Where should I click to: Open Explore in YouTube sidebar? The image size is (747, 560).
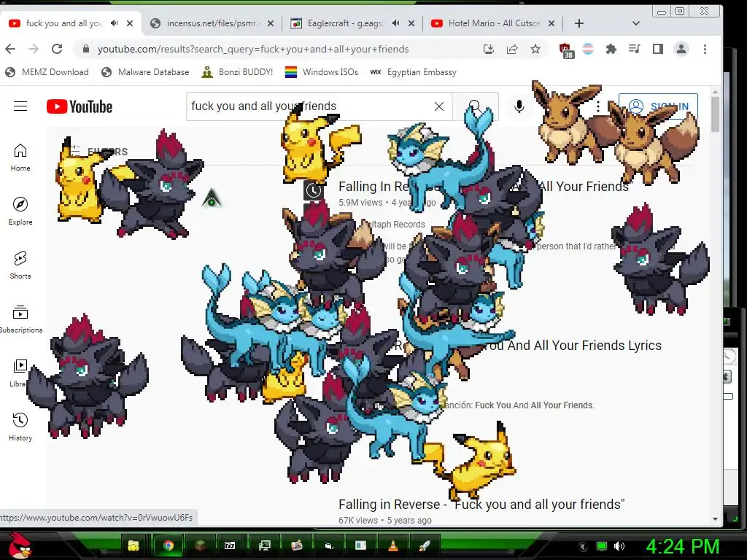point(20,211)
